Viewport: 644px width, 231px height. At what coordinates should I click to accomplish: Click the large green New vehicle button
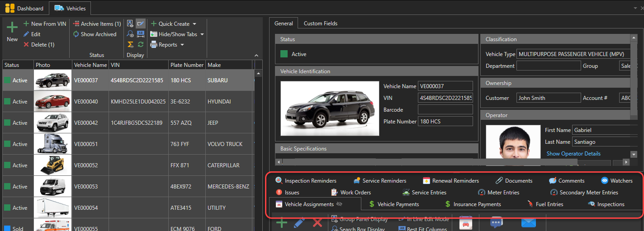[x=12, y=31]
